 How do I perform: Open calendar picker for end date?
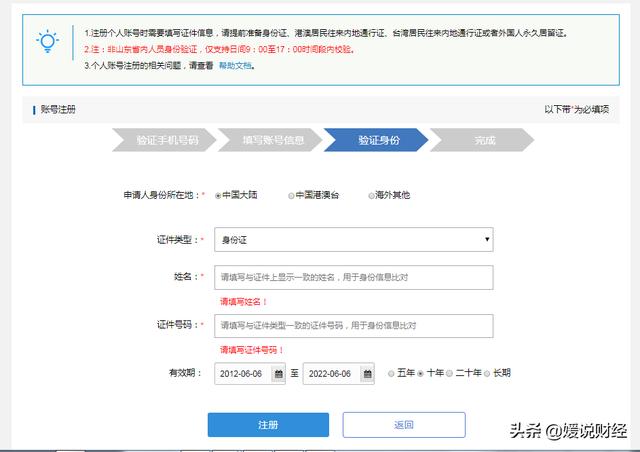coord(368,374)
